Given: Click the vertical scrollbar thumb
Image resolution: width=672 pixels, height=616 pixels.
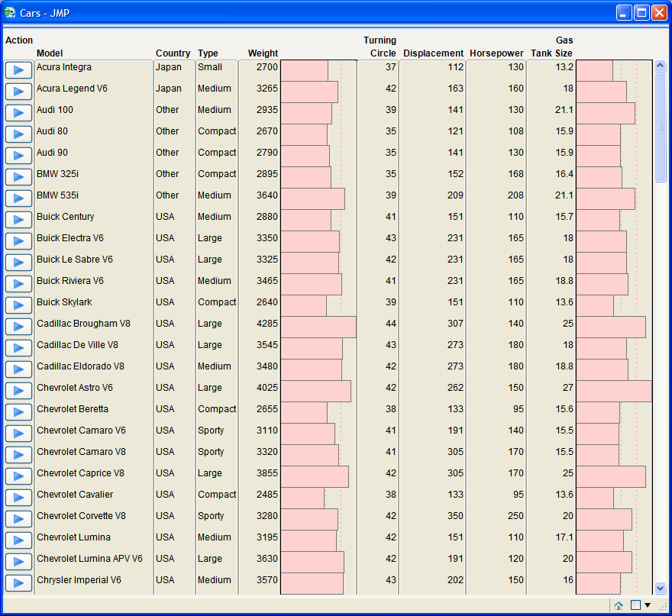Looking at the screenshot, I should 660,127.
